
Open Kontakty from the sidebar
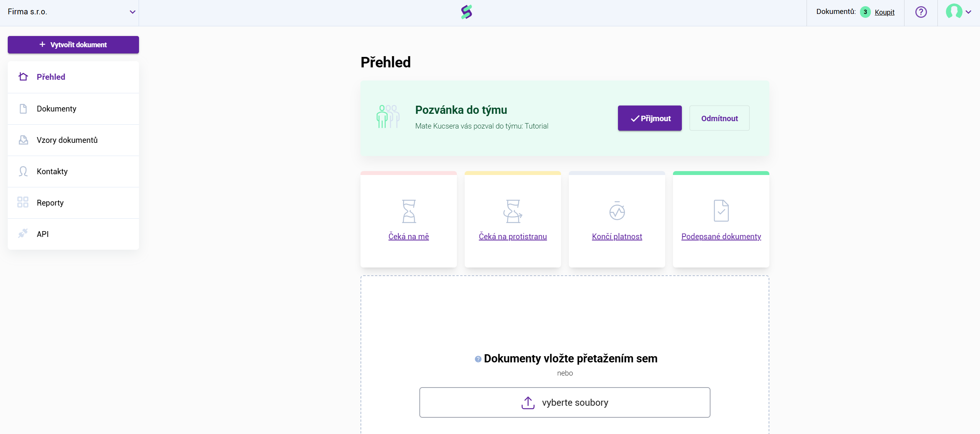[52, 172]
